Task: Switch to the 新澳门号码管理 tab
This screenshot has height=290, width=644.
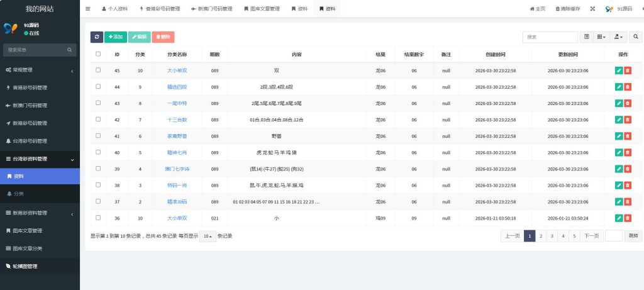Action: pyautogui.click(x=212, y=9)
